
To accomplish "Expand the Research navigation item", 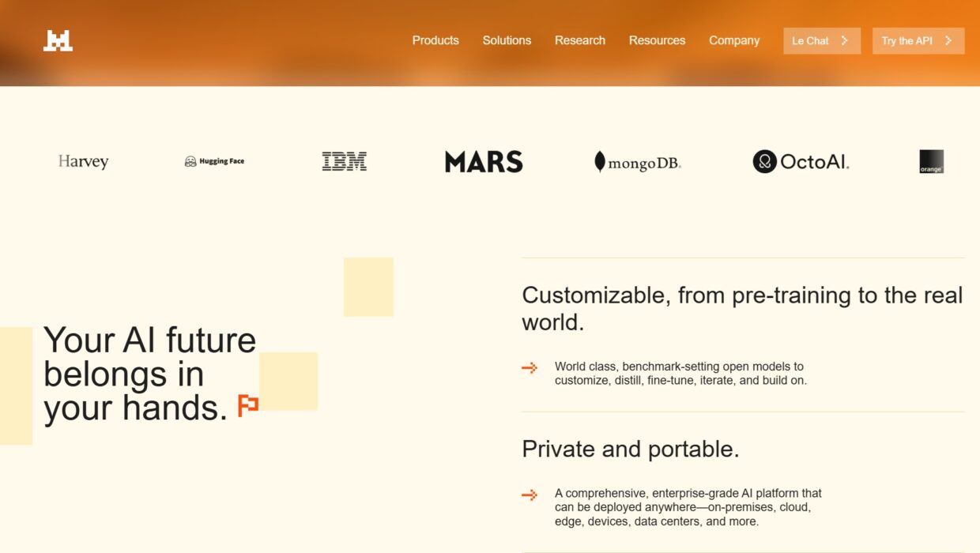I will 580,40.
